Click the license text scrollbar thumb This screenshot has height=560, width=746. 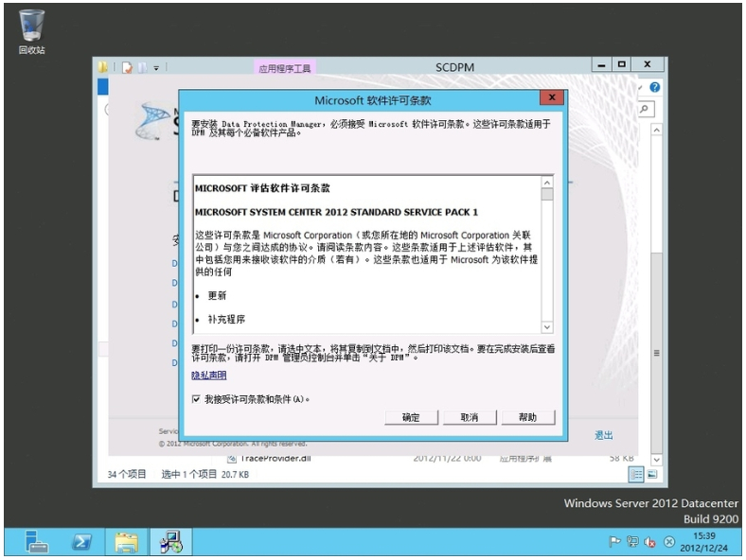[x=547, y=195]
